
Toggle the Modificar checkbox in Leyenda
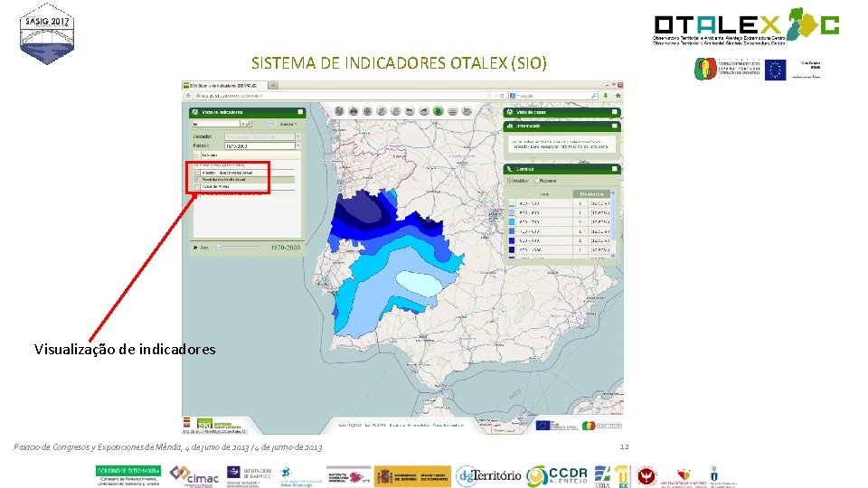coord(510,181)
